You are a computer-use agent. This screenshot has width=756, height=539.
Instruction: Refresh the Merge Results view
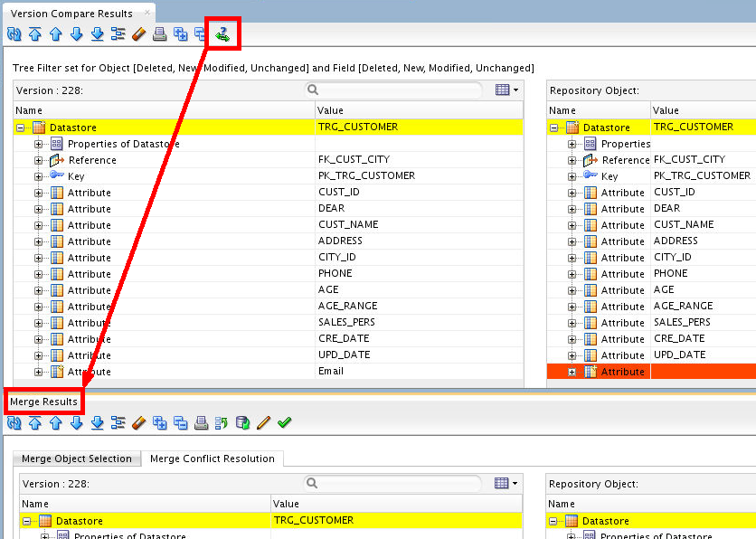tap(14, 423)
